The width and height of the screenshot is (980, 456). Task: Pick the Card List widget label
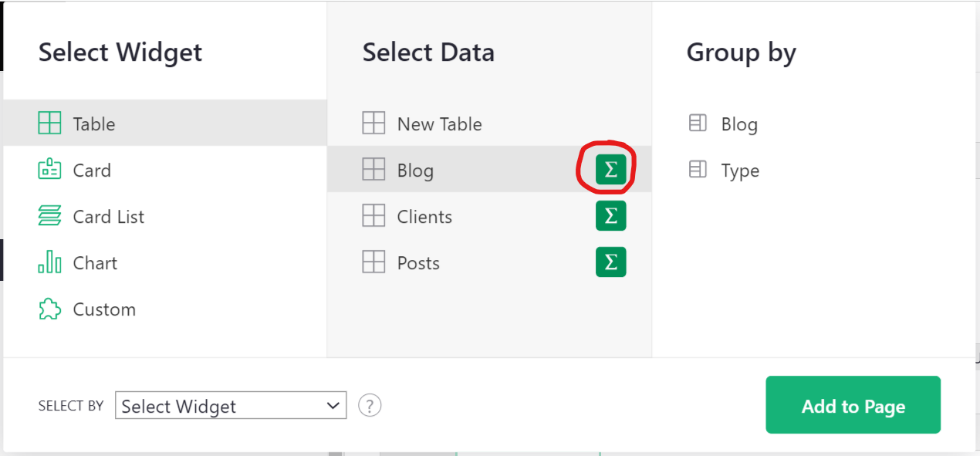(x=109, y=217)
